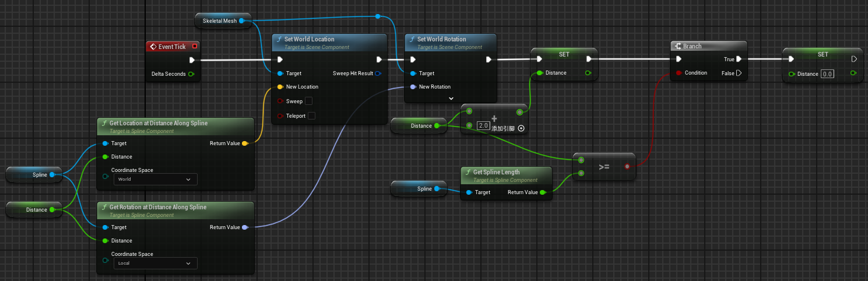The width and height of the screenshot is (868, 281).
Task: Click the Branch node's Condition pin
Action: tap(678, 73)
